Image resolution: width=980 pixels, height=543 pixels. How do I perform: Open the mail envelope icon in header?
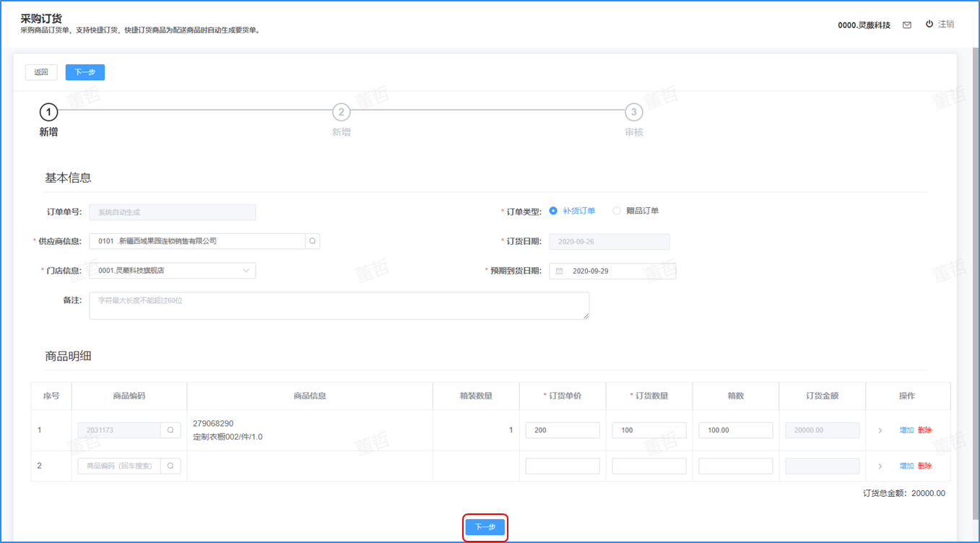click(x=907, y=25)
